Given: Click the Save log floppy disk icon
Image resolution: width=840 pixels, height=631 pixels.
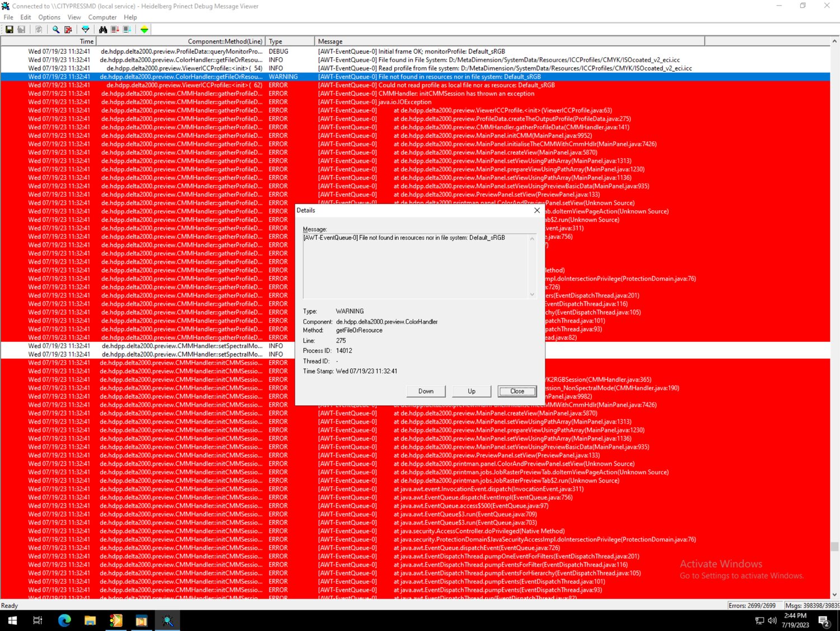Looking at the screenshot, I should [10, 29].
